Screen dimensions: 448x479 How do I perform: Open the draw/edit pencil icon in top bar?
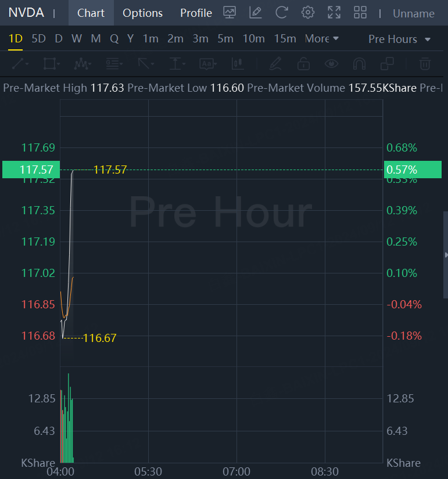[255, 13]
